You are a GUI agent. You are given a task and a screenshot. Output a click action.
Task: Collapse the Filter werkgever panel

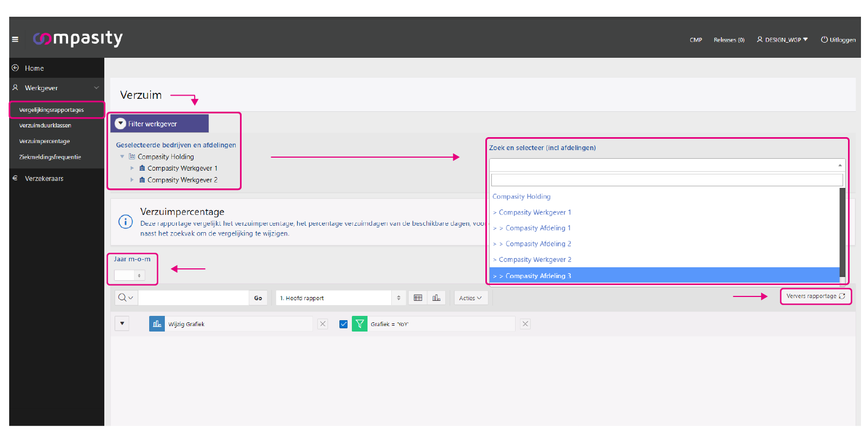[x=121, y=124]
